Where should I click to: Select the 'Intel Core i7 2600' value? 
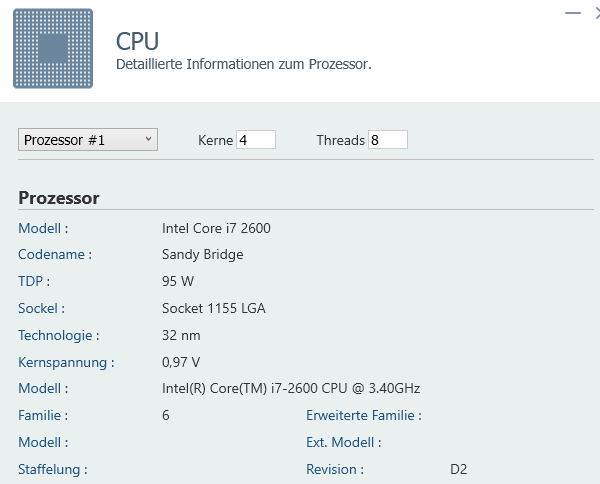[216, 228]
